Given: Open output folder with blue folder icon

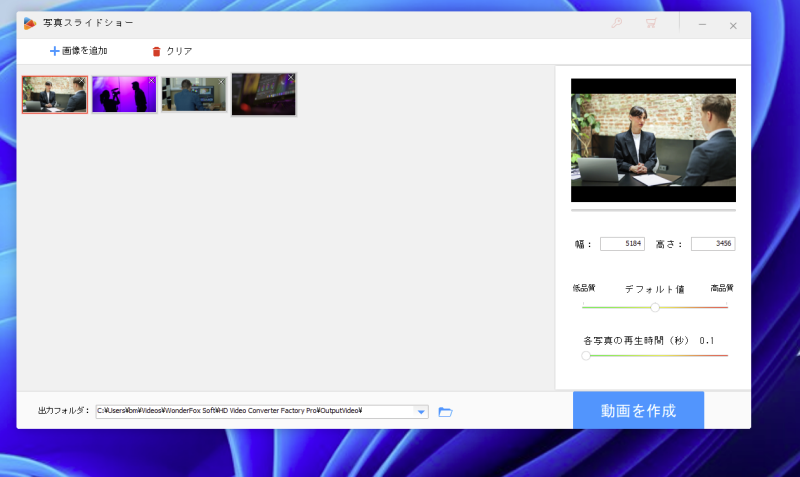Looking at the screenshot, I should (446, 411).
